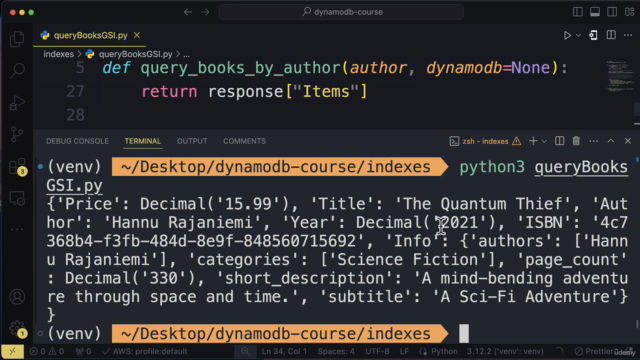Open the Search view in activity bar

coord(17,70)
